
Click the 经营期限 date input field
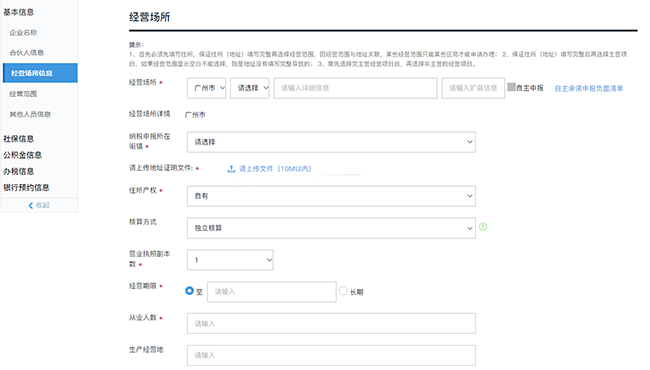[272, 292]
